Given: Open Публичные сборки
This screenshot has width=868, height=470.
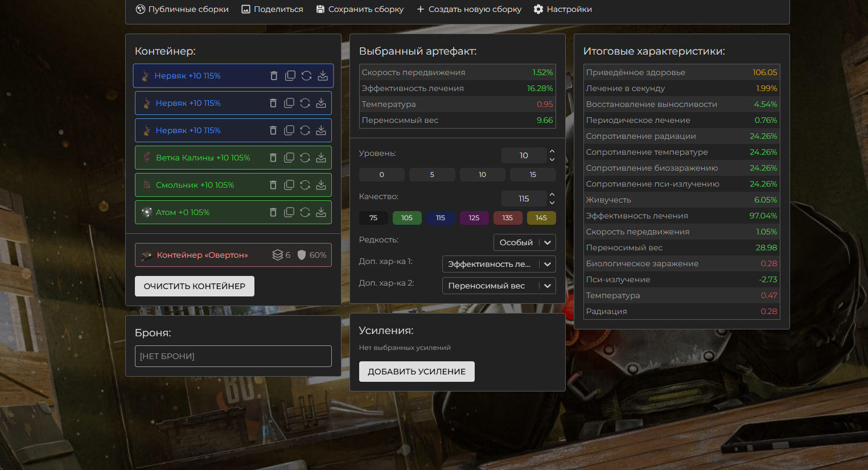Looking at the screenshot, I should (182, 9).
